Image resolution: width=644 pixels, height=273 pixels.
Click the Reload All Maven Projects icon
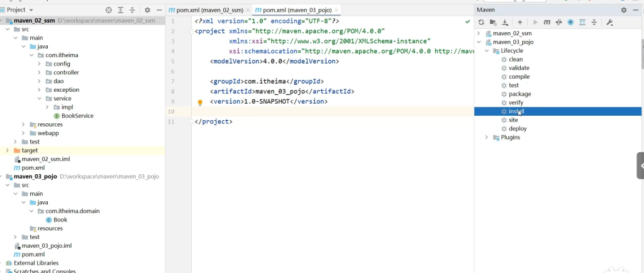coord(482,22)
